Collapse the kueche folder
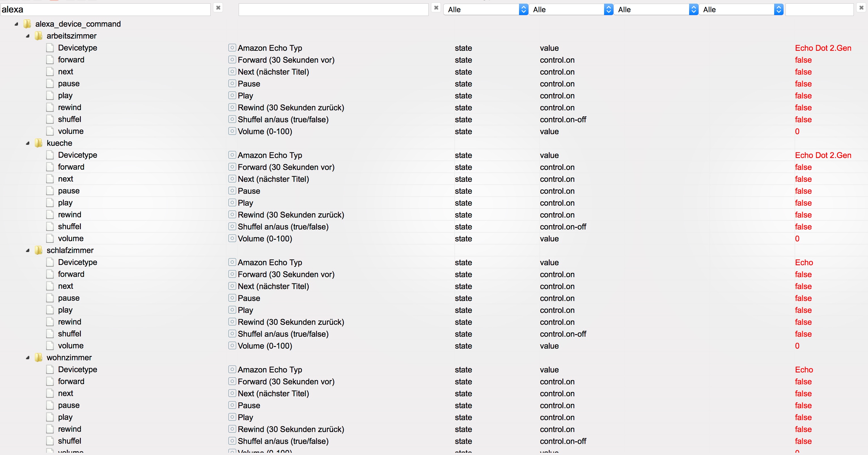 coord(27,143)
